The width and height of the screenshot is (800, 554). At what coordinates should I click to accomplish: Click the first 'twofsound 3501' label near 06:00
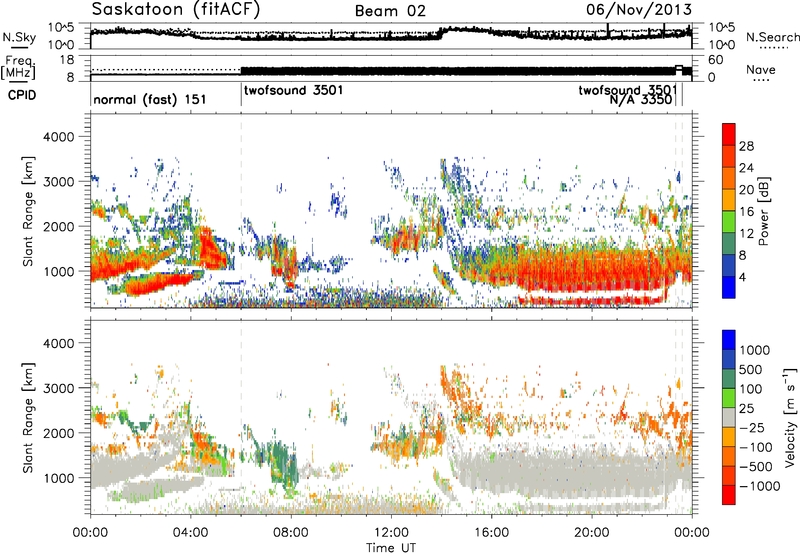[293, 90]
